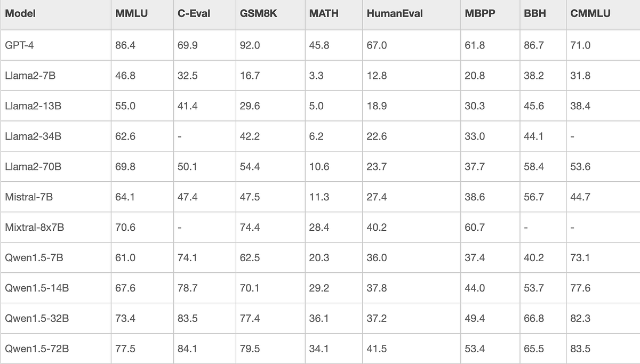
Task: Select the CMMLU column header
Action: click(590, 14)
